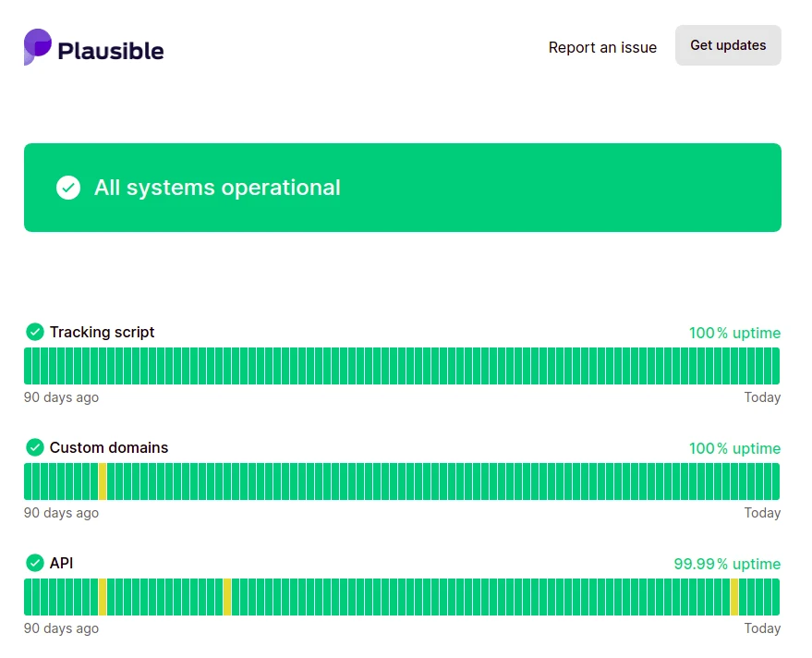Click the Plausible logo icon
The height and width of the screenshot is (658, 812).
pyautogui.click(x=38, y=47)
